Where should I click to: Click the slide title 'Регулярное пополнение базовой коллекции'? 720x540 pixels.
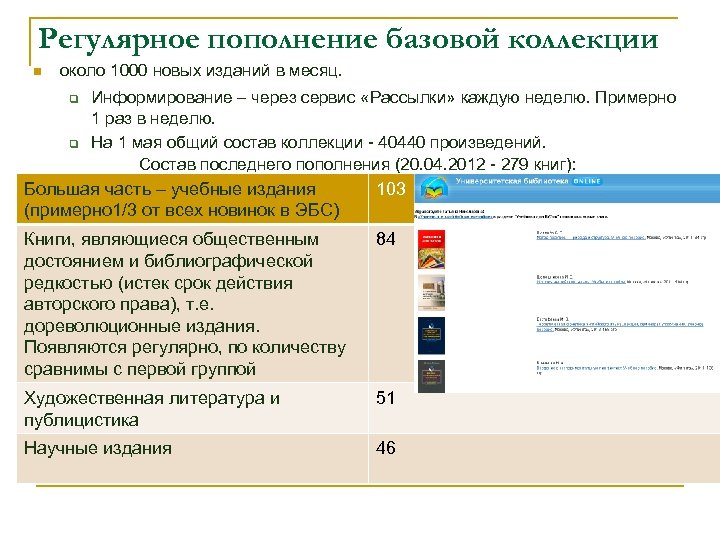(349, 39)
